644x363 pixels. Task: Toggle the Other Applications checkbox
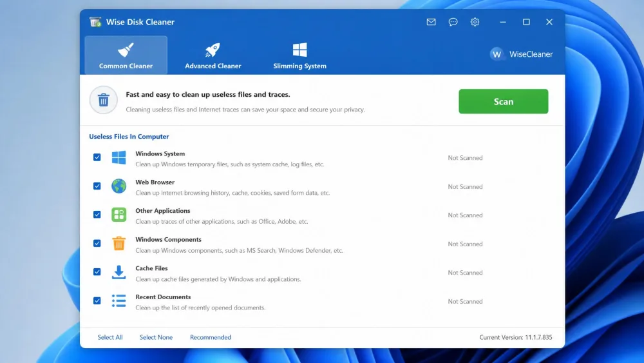click(97, 215)
